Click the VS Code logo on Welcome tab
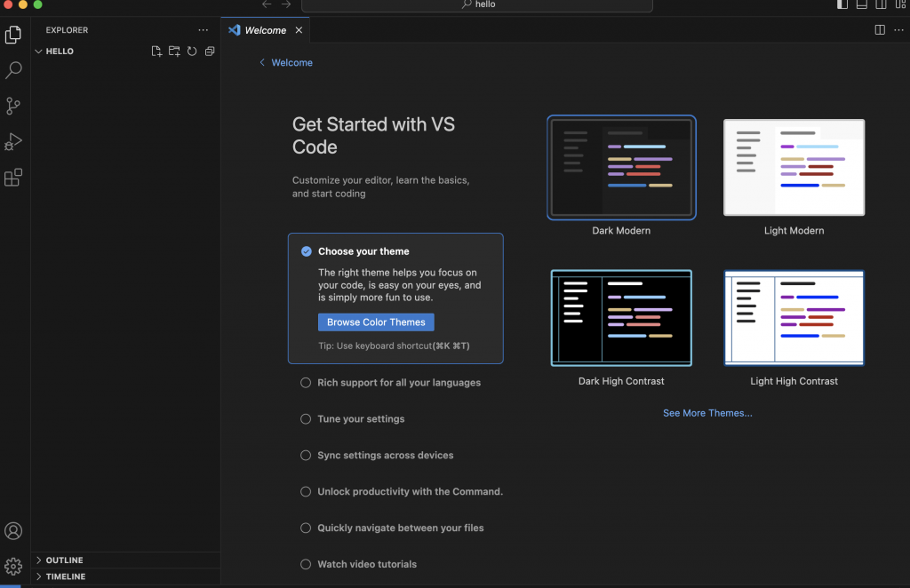 [x=235, y=30]
